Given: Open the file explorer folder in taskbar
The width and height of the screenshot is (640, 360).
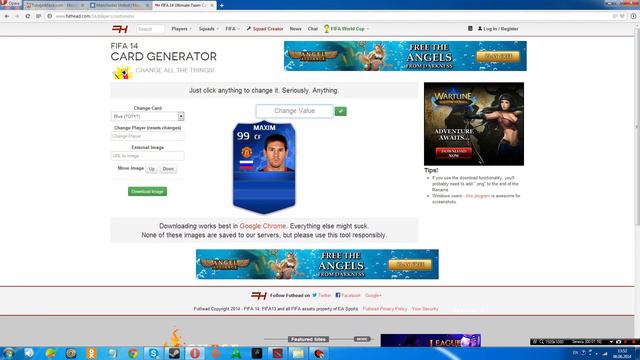Looking at the screenshot, I should coord(298,353).
